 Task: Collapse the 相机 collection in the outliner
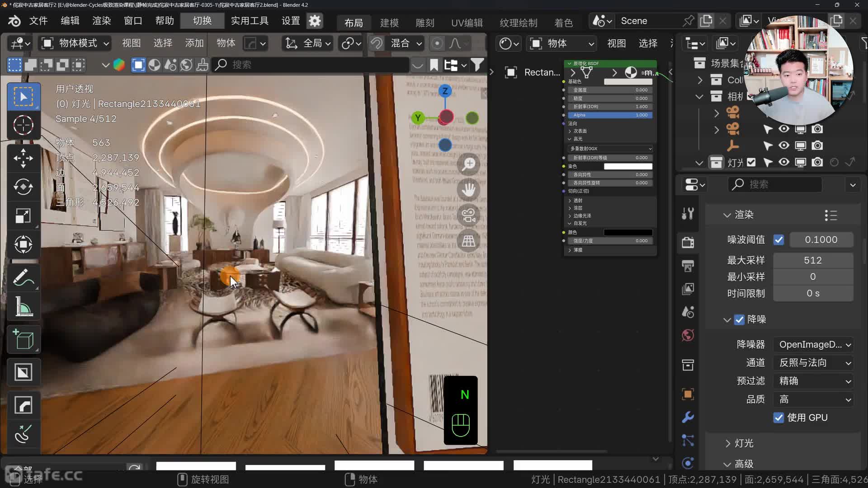click(x=699, y=96)
